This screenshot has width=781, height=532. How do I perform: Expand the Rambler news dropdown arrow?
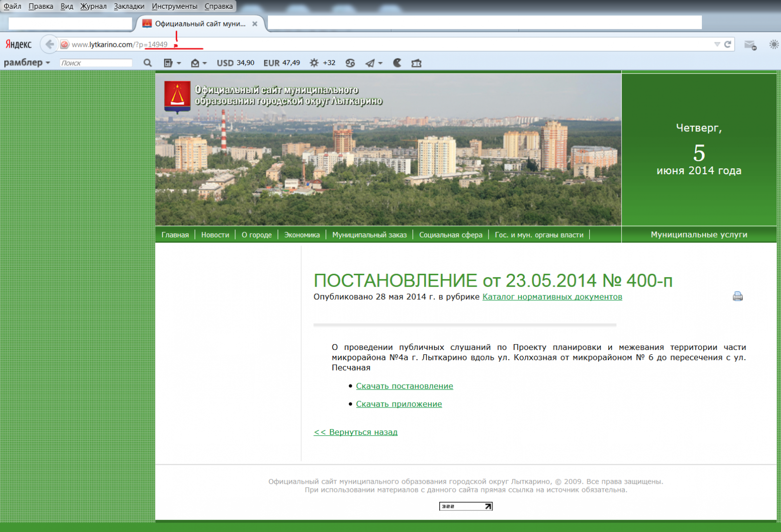point(179,63)
